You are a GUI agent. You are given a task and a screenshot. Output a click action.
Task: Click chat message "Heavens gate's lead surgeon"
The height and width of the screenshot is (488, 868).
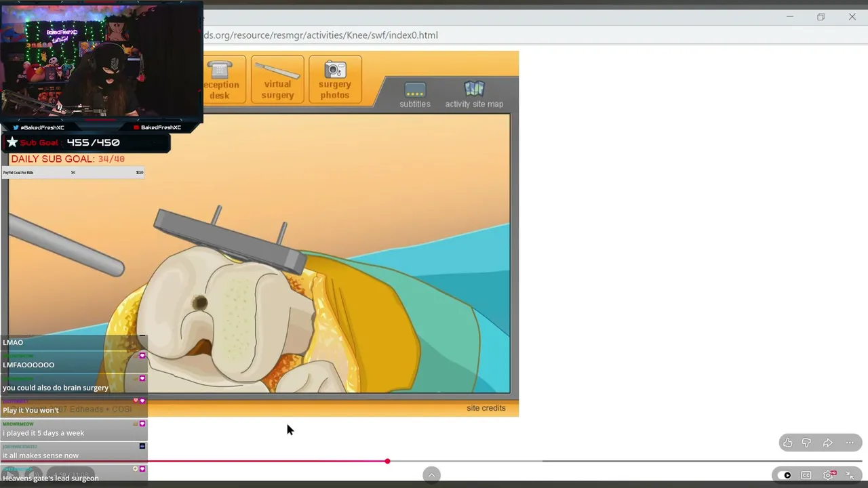click(x=51, y=478)
